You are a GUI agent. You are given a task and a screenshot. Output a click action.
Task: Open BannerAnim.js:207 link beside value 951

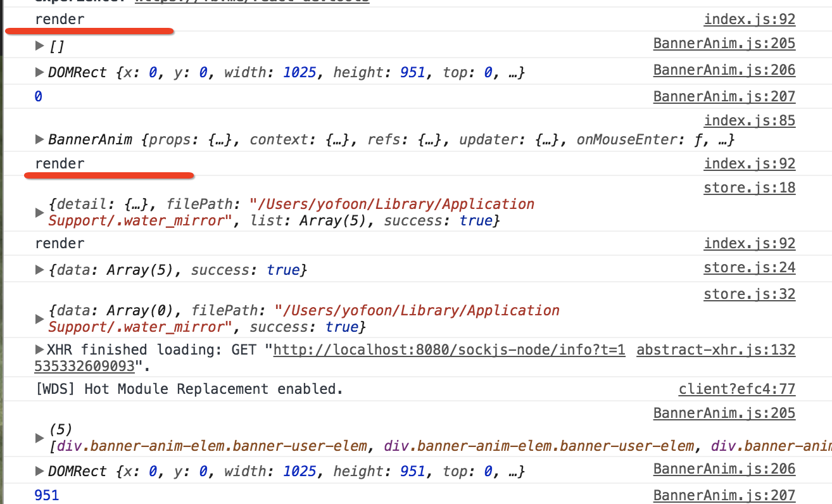coord(724,495)
